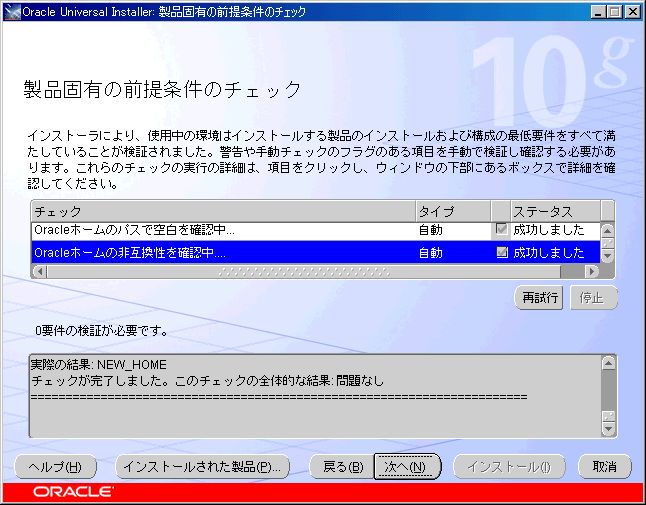Toggle checkbox for Oracleホームのパスで空白を確認中 row
This screenshot has width=646, height=505.
pos(501,229)
